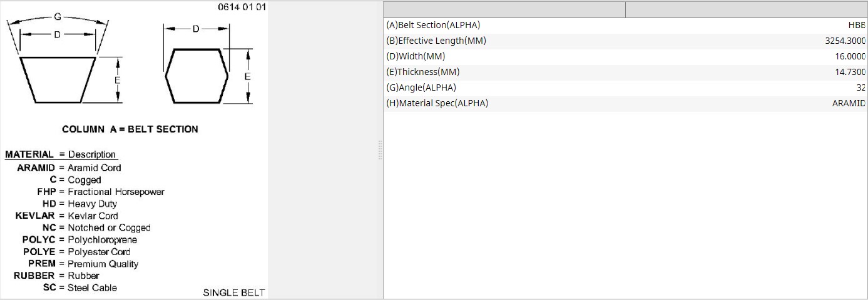The width and height of the screenshot is (868, 300).
Task: Select the (A)Belt Section(ALPHA) row label
Action: coord(433,26)
